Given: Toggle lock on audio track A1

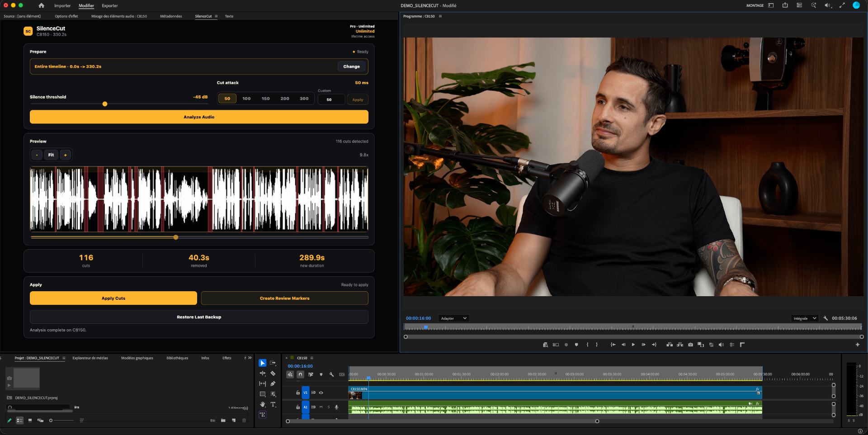Looking at the screenshot, I should click(298, 407).
